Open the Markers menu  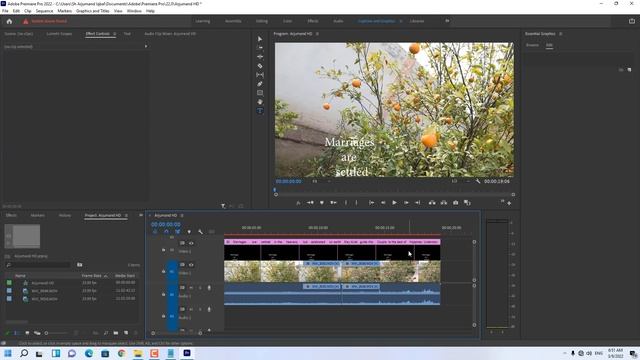(64, 11)
